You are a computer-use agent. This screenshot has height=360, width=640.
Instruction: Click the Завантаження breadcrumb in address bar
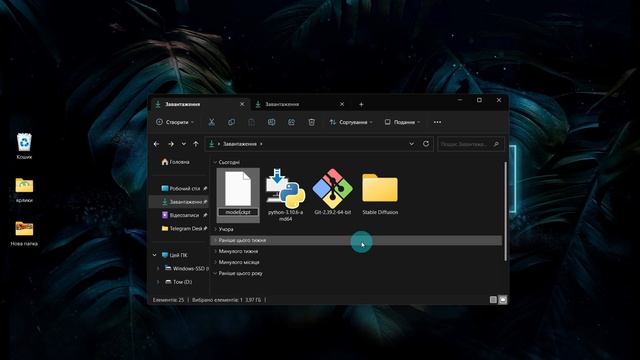point(240,144)
